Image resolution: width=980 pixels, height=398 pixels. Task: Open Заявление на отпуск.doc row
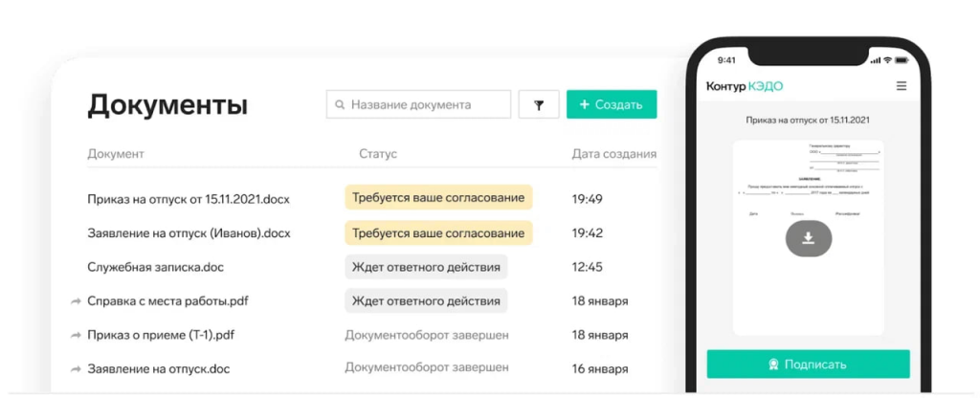159,369
